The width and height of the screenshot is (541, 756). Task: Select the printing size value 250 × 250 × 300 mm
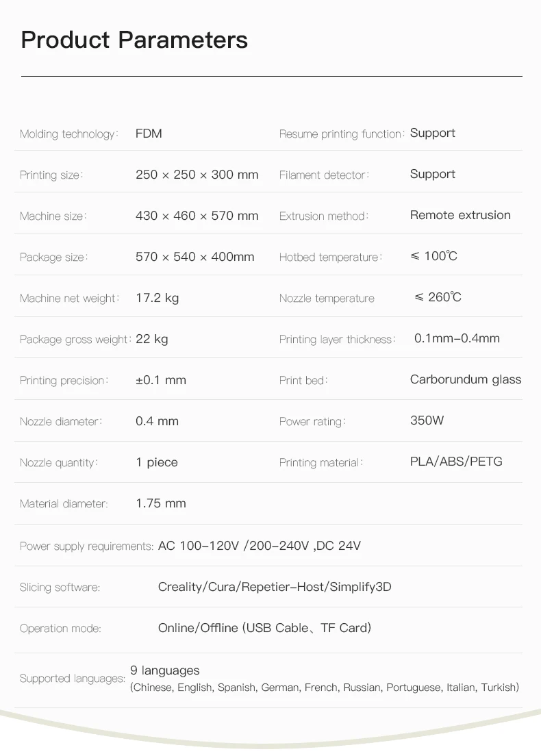click(197, 175)
